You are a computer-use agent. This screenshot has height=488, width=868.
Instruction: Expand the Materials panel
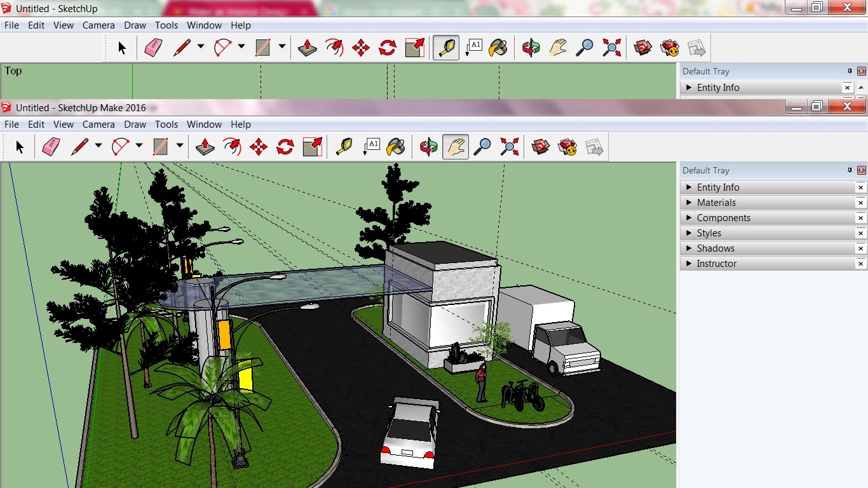tap(717, 202)
